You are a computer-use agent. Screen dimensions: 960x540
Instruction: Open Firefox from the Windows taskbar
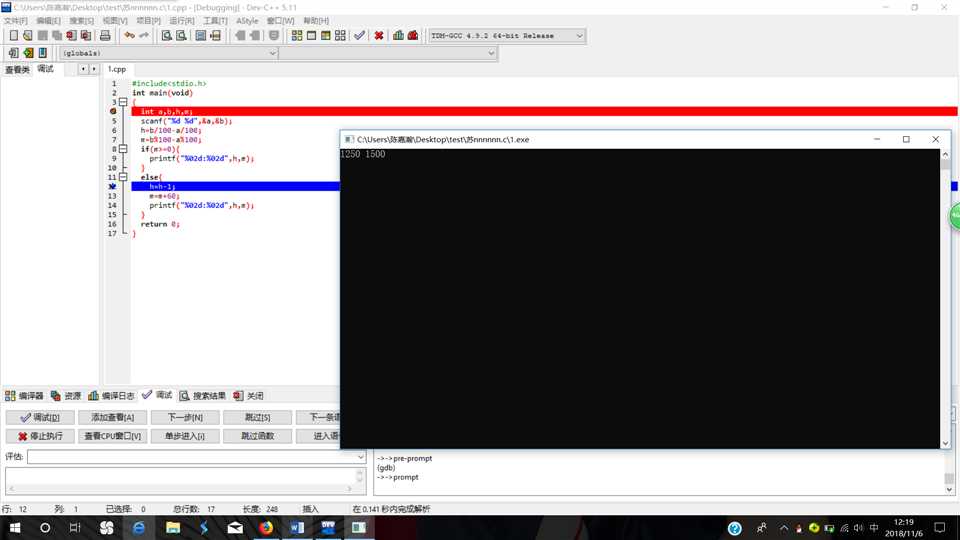click(266, 527)
